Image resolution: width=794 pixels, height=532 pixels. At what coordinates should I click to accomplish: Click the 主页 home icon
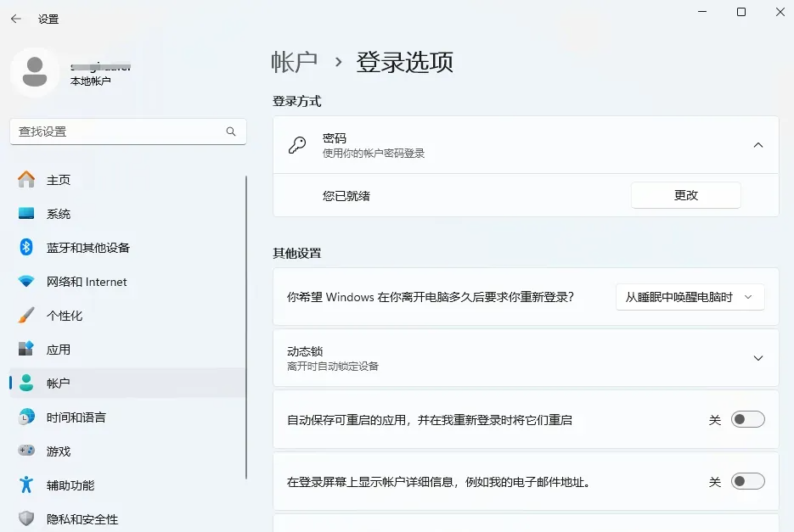pos(26,180)
